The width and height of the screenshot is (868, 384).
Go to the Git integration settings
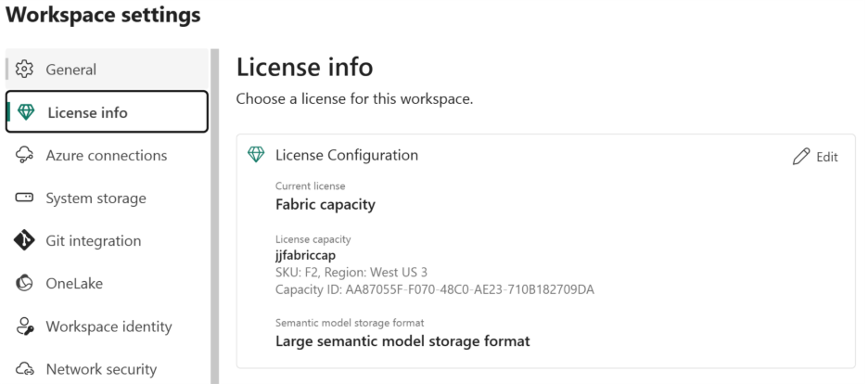point(94,241)
